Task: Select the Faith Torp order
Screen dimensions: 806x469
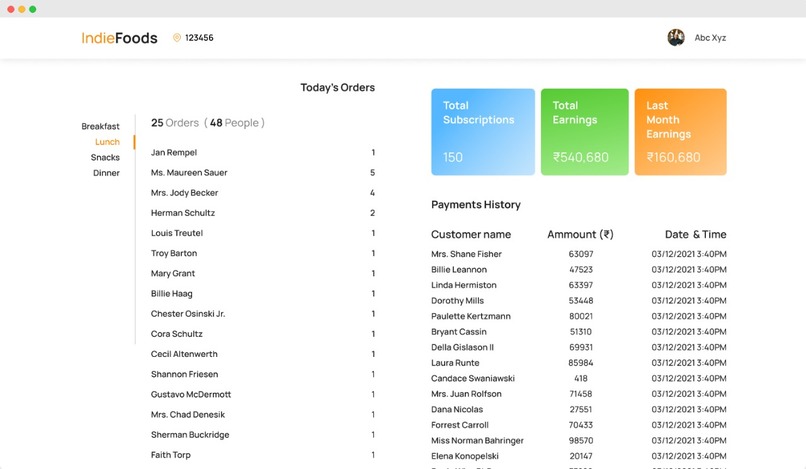Action: pyautogui.click(x=263, y=455)
